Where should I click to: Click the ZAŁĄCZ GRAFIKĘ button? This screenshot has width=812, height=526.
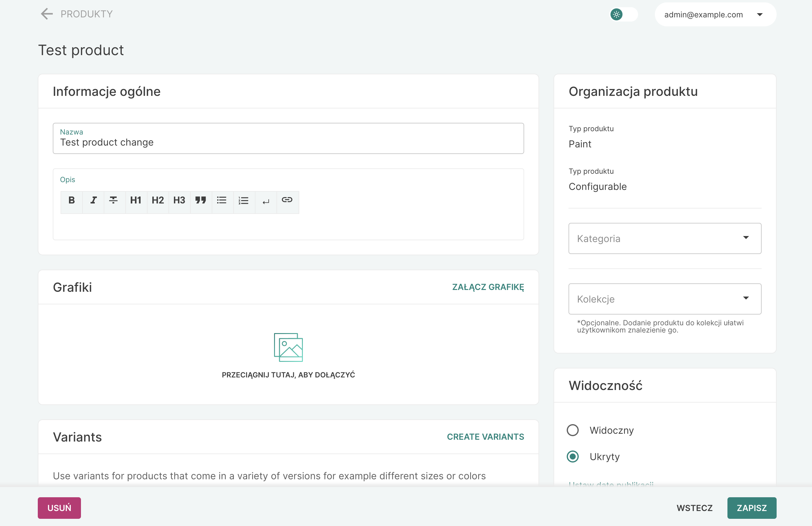(x=488, y=287)
